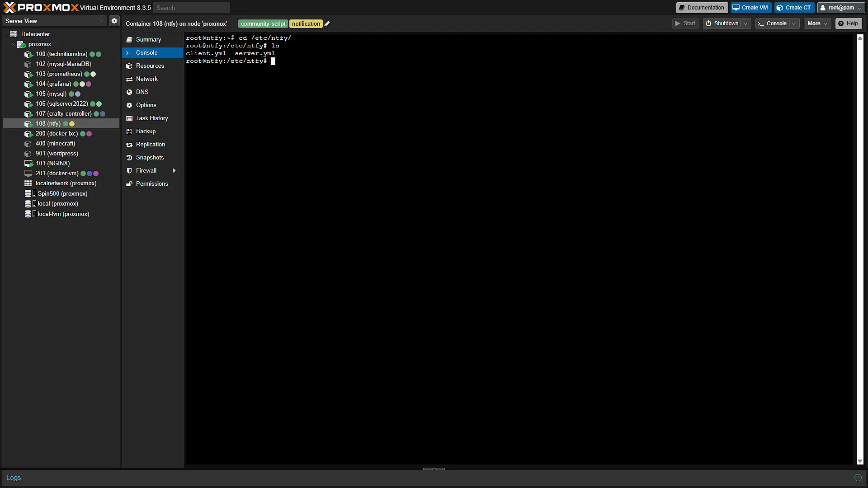868x488 pixels.
Task: Click the Proxmox logo
Action: (41, 8)
